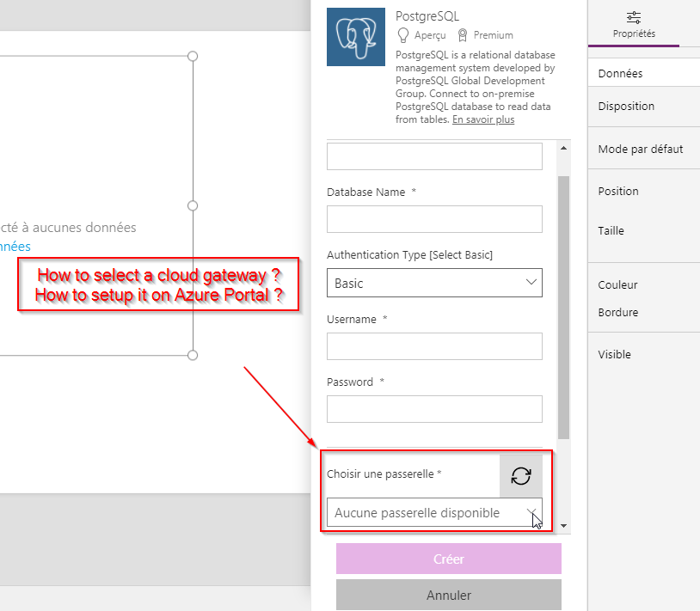Screen dimensions: 700x611
Task: Click the PostgreSQL elephant logo
Action: [x=356, y=37]
